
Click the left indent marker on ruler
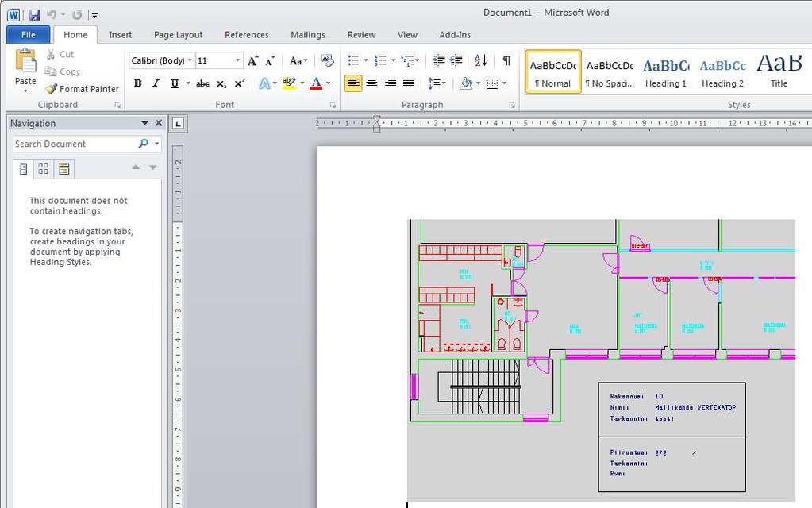coord(377,129)
